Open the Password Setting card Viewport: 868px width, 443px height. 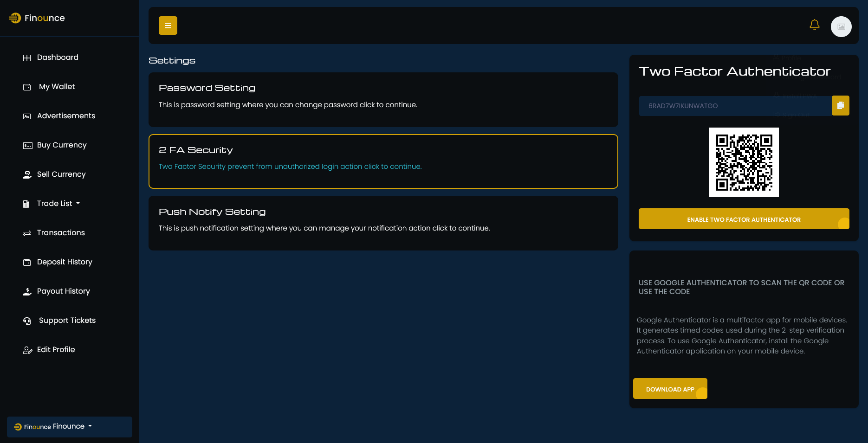(383, 100)
